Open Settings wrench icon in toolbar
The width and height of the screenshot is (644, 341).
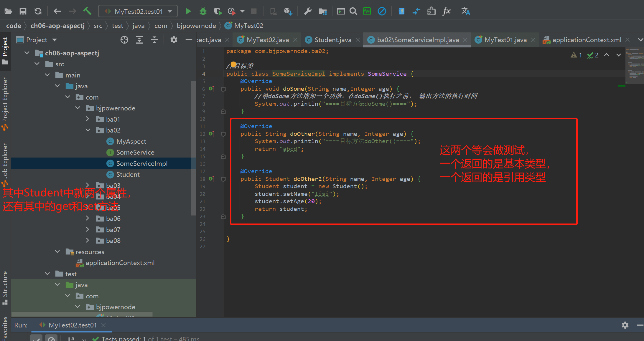pos(308,11)
